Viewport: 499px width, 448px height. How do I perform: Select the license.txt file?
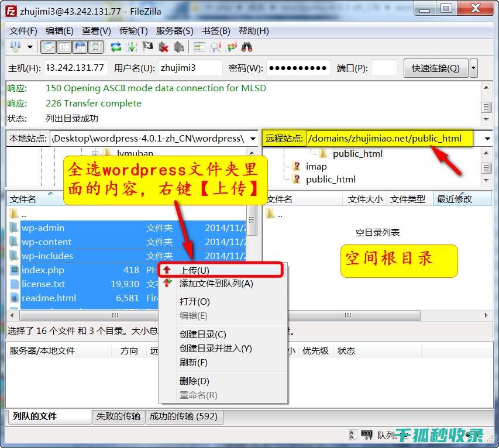point(43,284)
